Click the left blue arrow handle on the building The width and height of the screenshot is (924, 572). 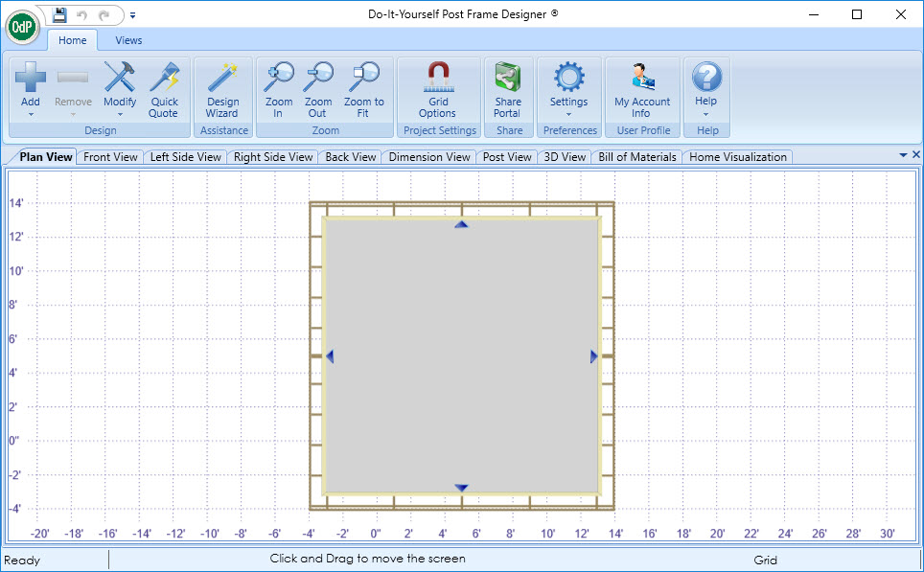click(x=330, y=356)
